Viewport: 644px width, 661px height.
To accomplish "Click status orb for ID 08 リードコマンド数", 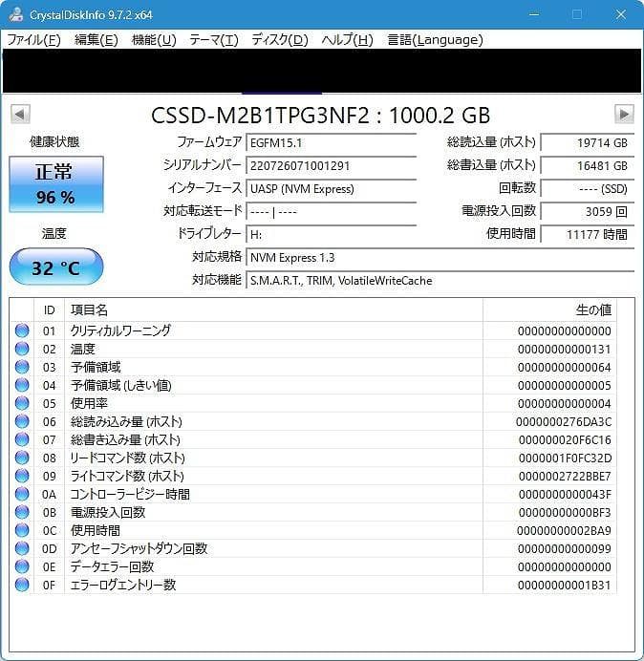I will (22, 458).
